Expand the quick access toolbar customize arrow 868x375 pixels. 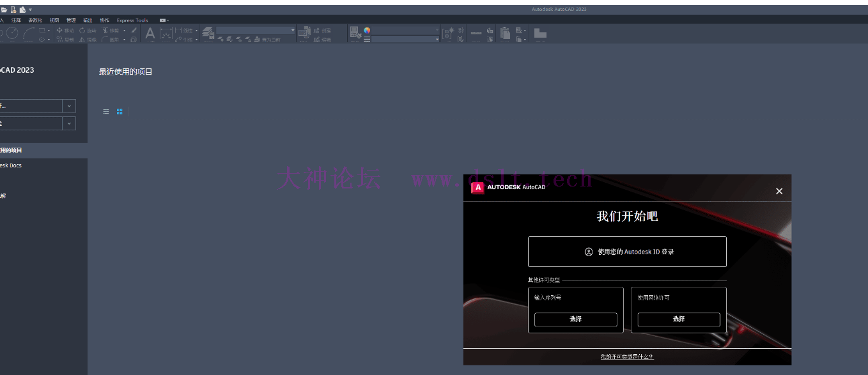30,10
